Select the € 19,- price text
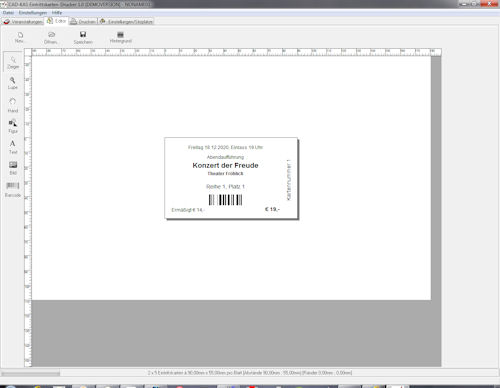This screenshot has height=388, width=500. click(x=272, y=209)
